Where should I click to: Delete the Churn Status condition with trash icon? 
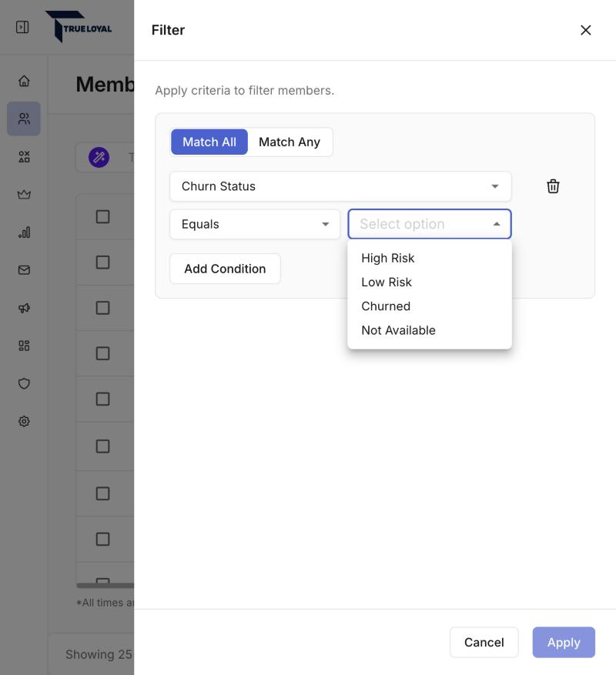[x=553, y=186]
